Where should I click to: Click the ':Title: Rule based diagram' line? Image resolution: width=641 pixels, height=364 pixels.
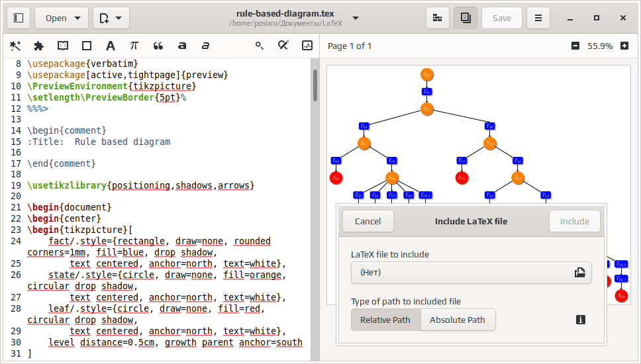click(99, 142)
